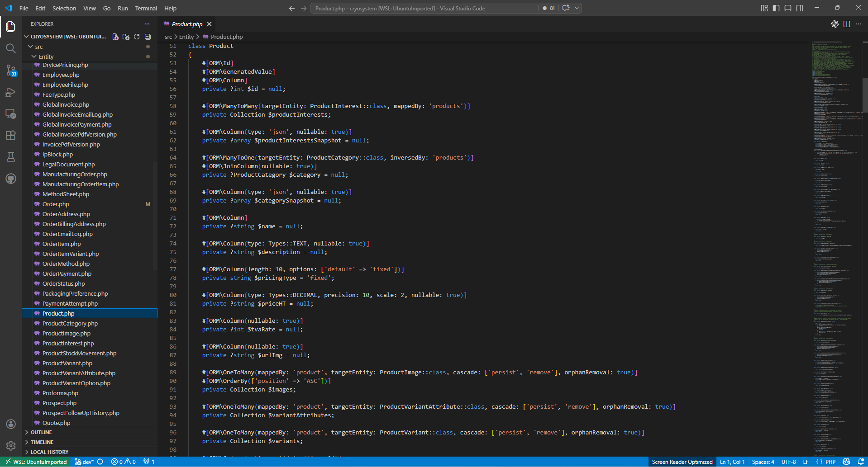The height and width of the screenshot is (467, 868).
Task: Open Run and Debug view
Action: pyautogui.click(x=11, y=92)
